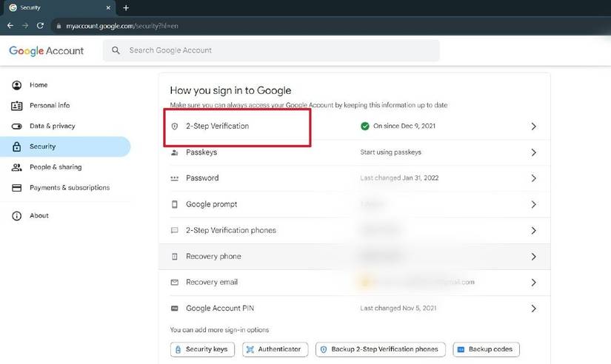Click the Data & privacy toggle icon
Image resolution: width=611 pixels, height=364 pixels.
(x=17, y=127)
